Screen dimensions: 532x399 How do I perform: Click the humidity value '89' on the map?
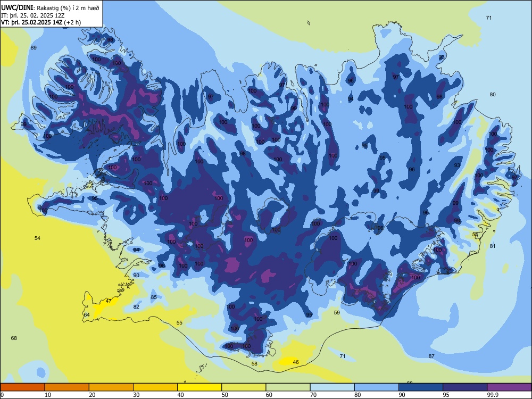click(x=34, y=47)
